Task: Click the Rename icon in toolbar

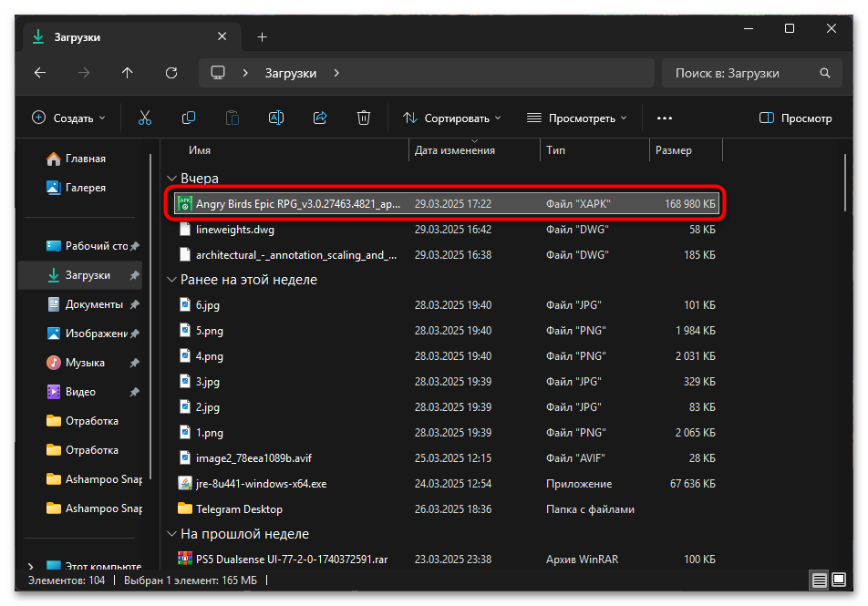Action: [276, 118]
